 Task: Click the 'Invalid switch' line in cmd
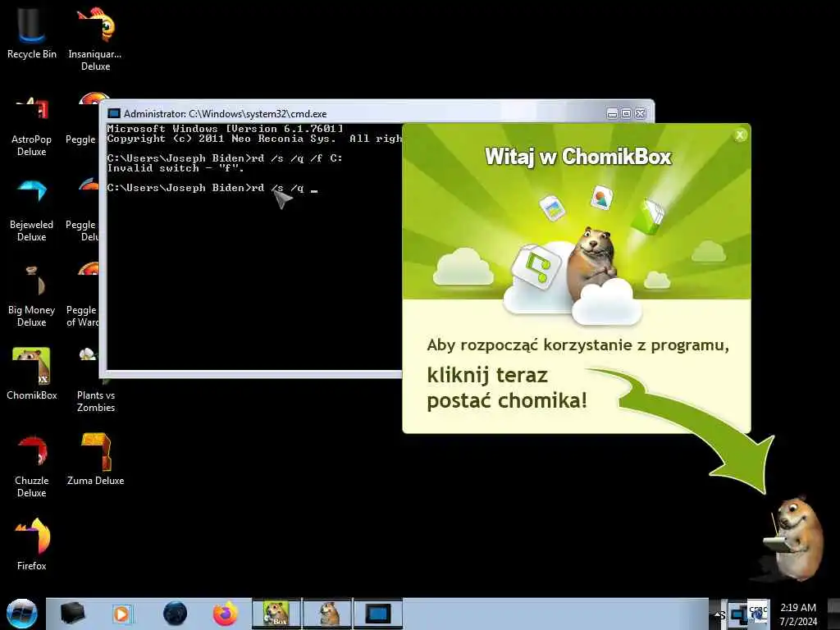coord(176,168)
